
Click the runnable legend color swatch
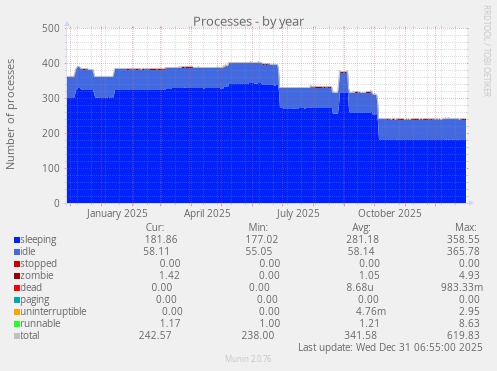pos(17,324)
